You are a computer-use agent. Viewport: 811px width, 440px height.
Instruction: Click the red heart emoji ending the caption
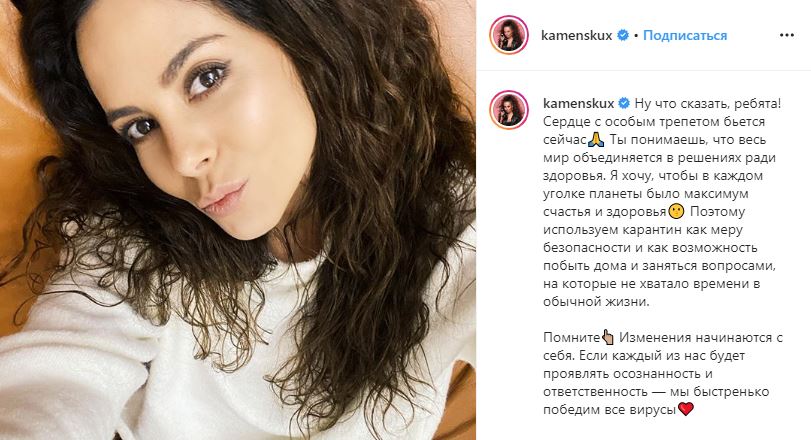pyautogui.click(x=685, y=409)
